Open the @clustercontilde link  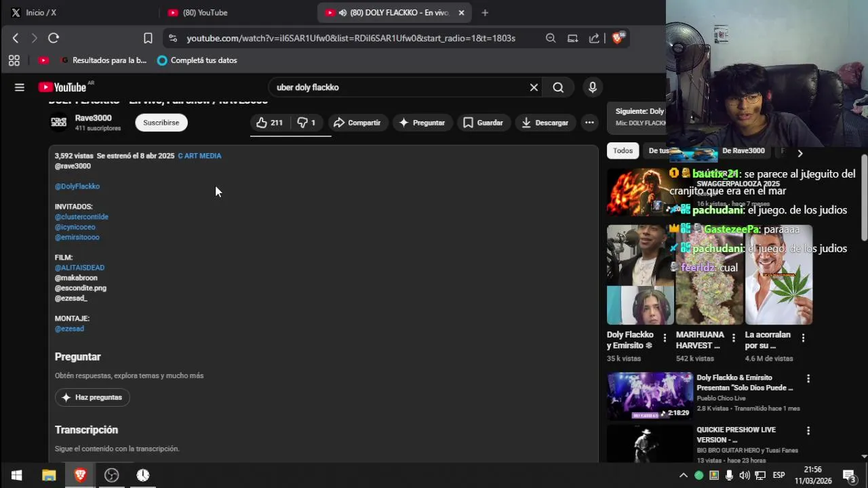(81, 217)
